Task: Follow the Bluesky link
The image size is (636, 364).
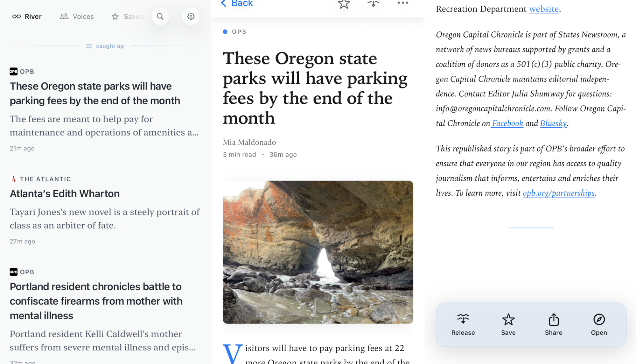Action: click(x=553, y=123)
